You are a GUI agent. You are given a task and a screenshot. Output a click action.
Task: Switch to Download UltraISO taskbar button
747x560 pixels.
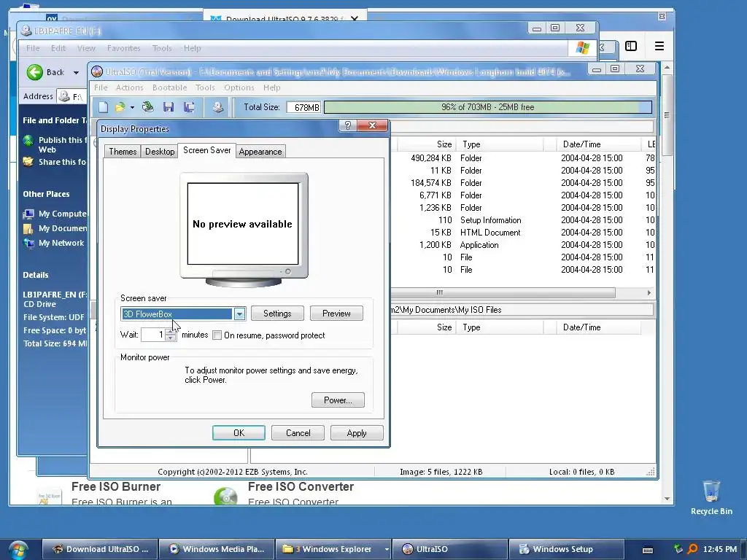[x=100, y=549]
